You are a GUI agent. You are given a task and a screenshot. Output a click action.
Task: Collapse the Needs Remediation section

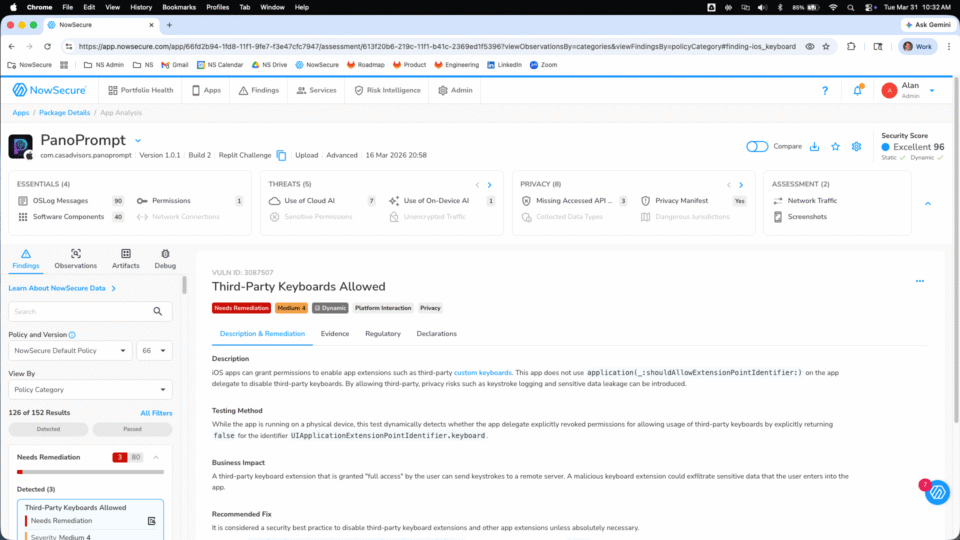(x=156, y=457)
